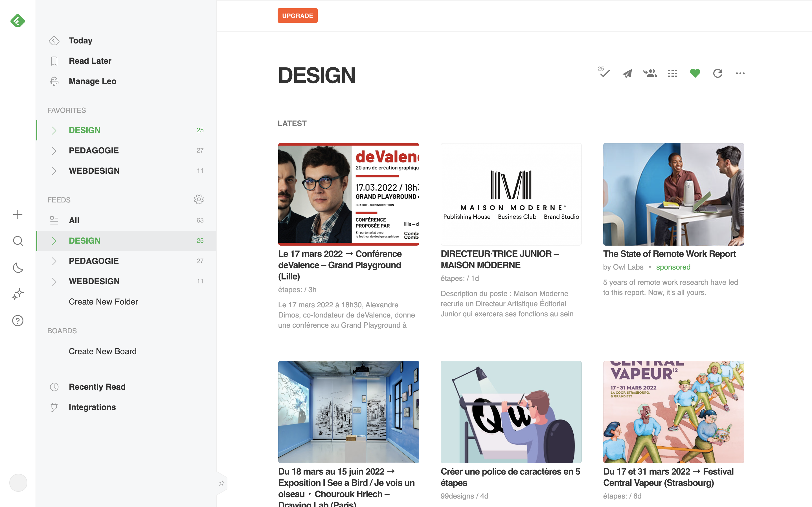Image resolution: width=812 pixels, height=507 pixels.
Task: Click the paper plane share icon
Action: pyautogui.click(x=627, y=73)
